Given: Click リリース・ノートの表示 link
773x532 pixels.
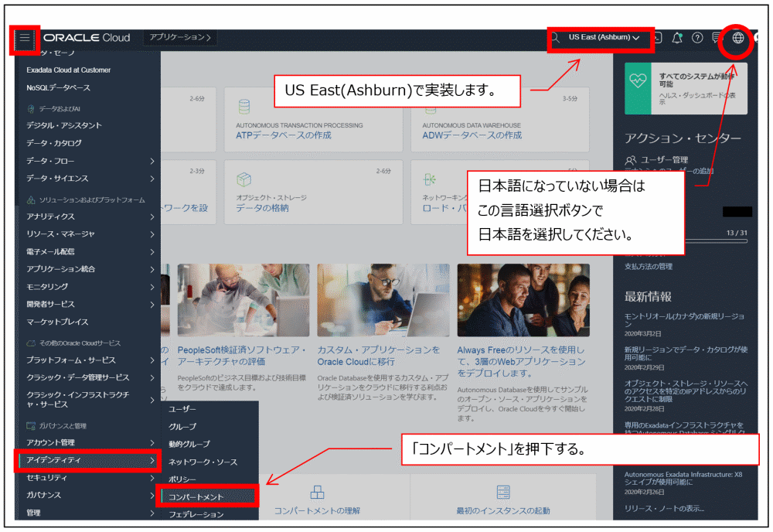Looking at the screenshot, I should coord(664,508).
